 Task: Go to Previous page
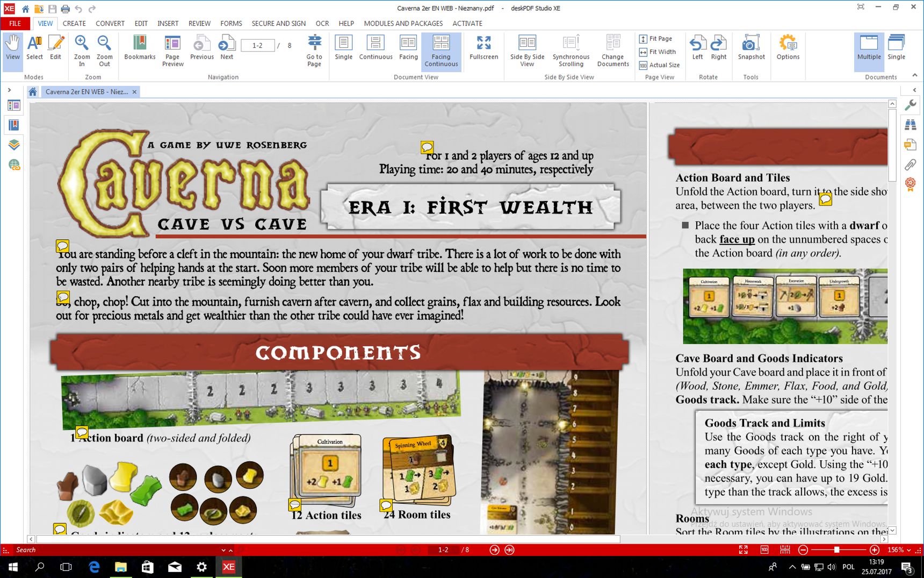click(x=202, y=48)
